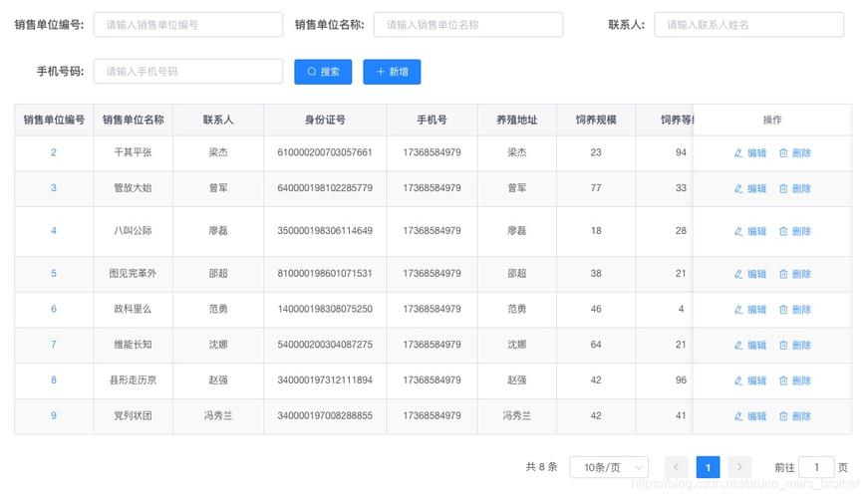
Task: Click edit pencil icon in row 6
Action: point(738,310)
